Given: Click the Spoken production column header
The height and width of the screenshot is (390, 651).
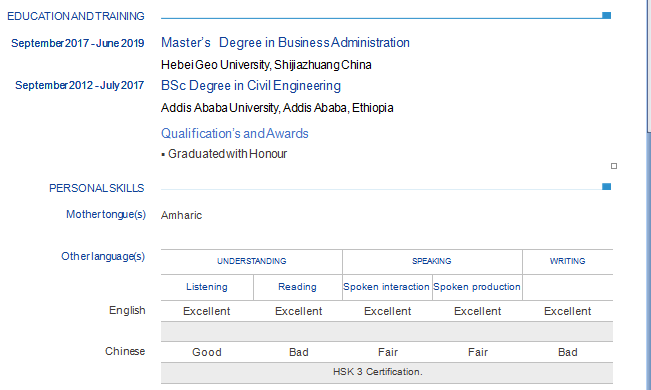Looking at the screenshot, I should click(x=477, y=287).
